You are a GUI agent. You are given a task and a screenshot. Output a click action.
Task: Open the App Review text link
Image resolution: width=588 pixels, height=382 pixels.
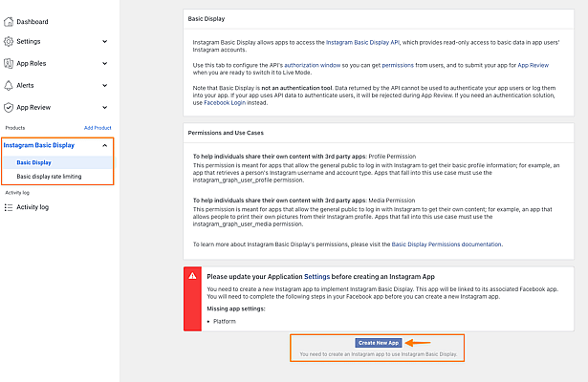point(533,65)
